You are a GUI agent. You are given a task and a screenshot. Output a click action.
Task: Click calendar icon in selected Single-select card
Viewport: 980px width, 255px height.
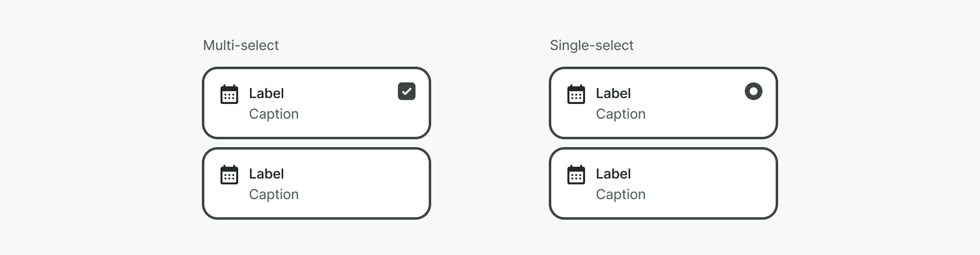coord(576,94)
